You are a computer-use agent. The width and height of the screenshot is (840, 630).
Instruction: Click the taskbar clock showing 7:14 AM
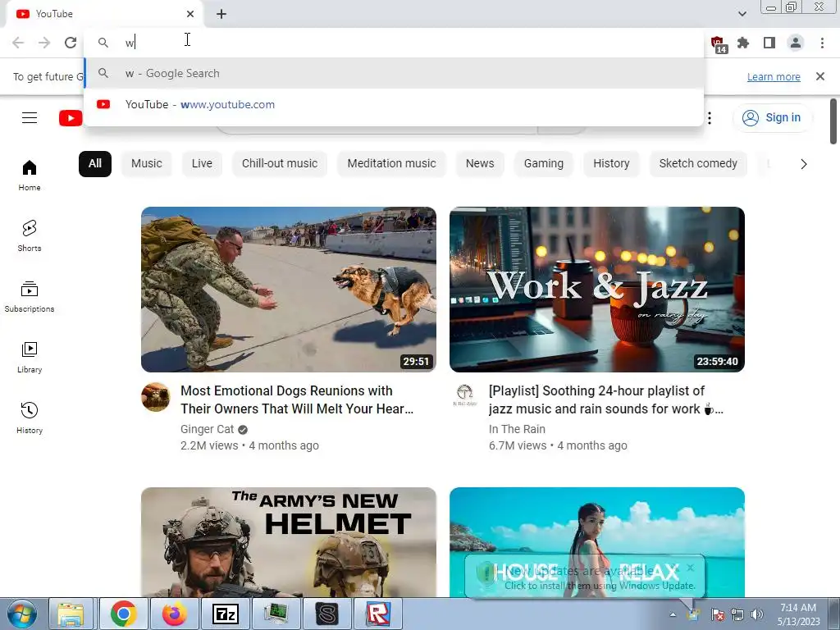(798, 614)
